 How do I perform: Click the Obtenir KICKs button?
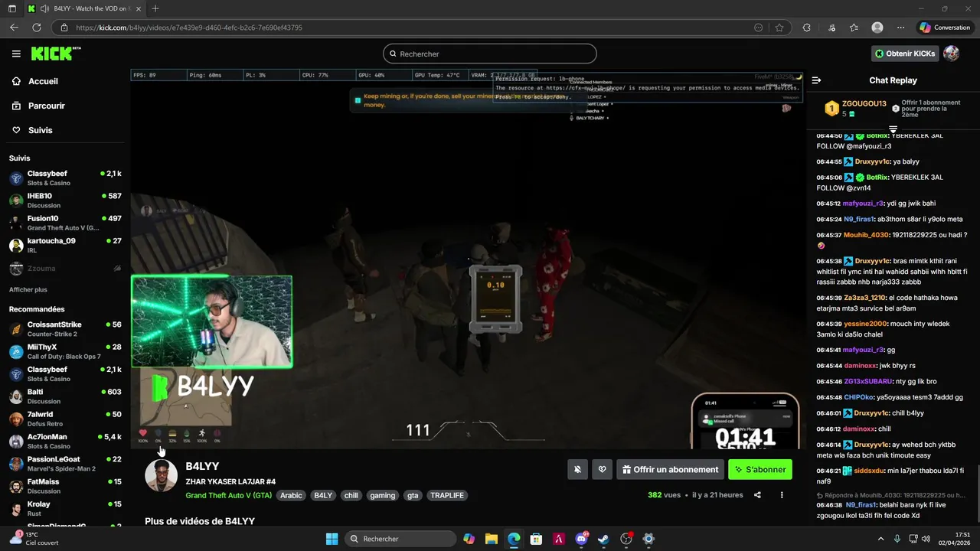point(905,54)
